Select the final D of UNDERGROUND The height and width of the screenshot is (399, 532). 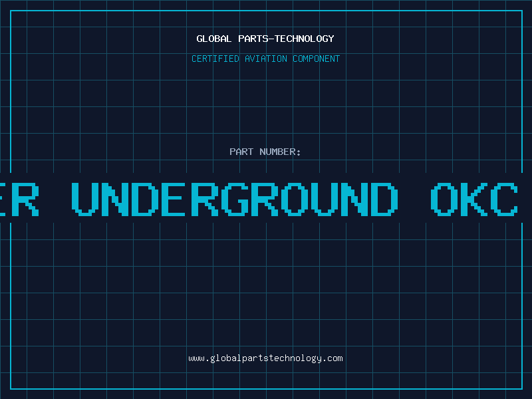click(384, 198)
